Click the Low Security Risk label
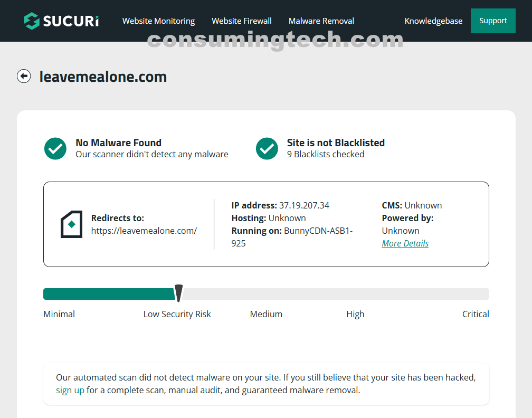The image size is (532, 418). point(177,314)
